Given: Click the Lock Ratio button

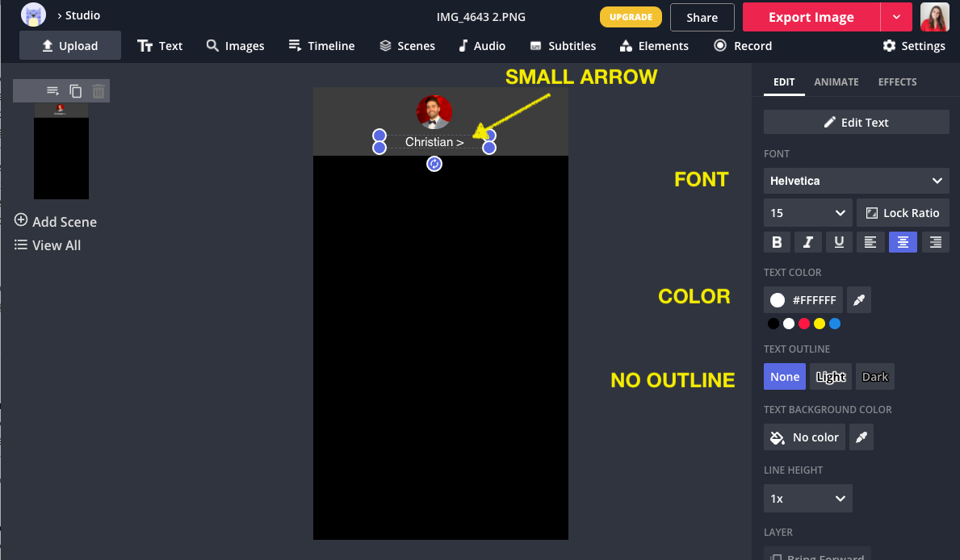Looking at the screenshot, I should [903, 213].
